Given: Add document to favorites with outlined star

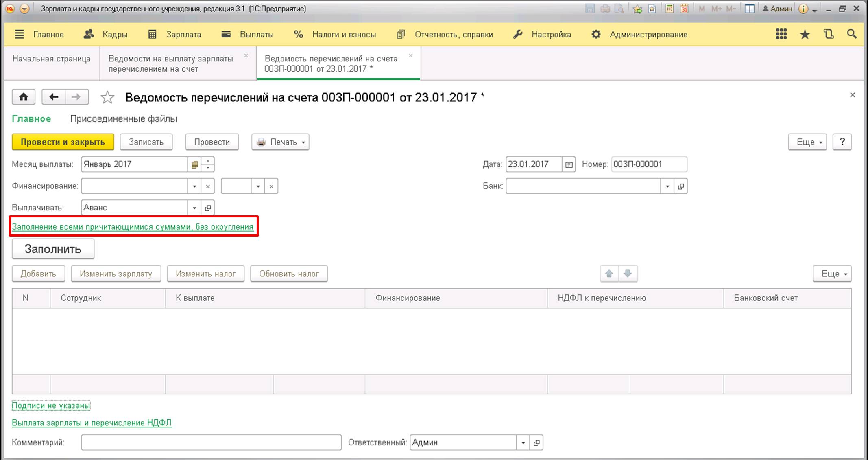Looking at the screenshot, I should [107, 98].
